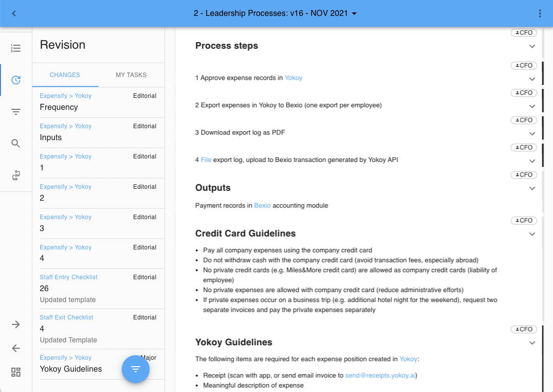Click the search magnifier icon
Viewport: 553px width, 392px height.
16,144
